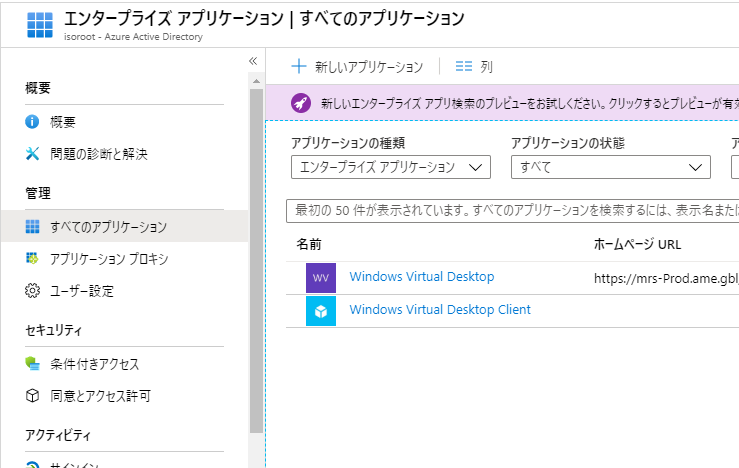Click the Windows Virtual Desktop Client cube icon
Image resolution: width=739 pixels, height=468 pixels.
(321, 311)
